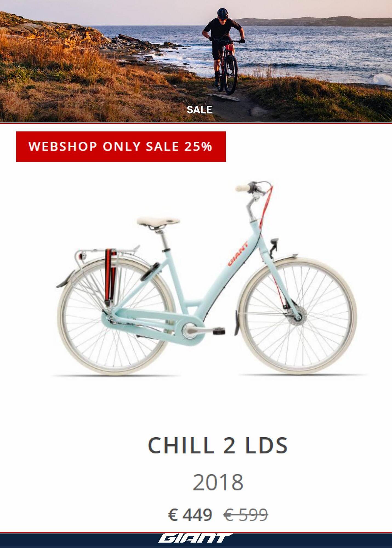Screen dimensions: 392x548
Task: Click the CHILL 2 LDS product title
Action: coord(218,445)
